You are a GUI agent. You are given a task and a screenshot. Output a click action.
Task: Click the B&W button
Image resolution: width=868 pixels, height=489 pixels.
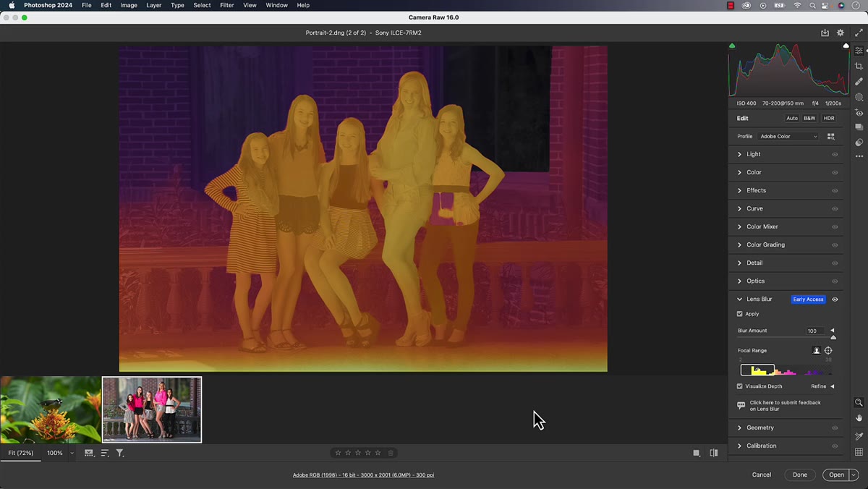(809, 118)
